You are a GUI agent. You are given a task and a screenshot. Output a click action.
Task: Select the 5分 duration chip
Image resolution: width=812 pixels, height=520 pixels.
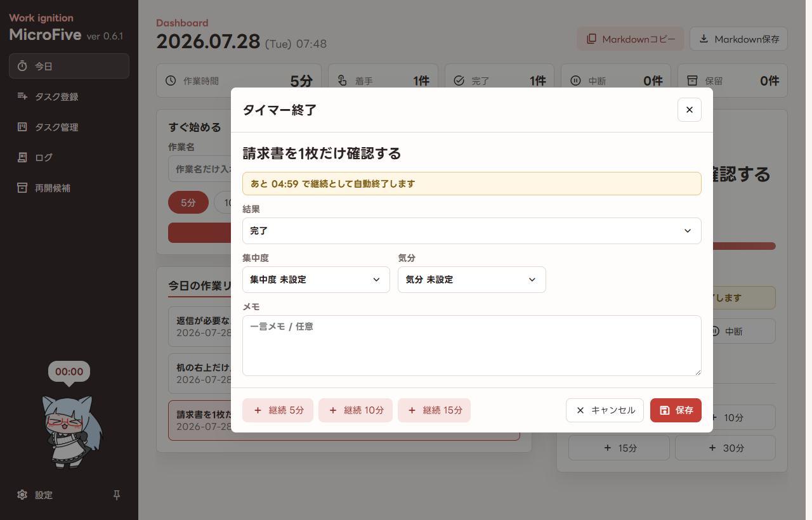point(188,203)
